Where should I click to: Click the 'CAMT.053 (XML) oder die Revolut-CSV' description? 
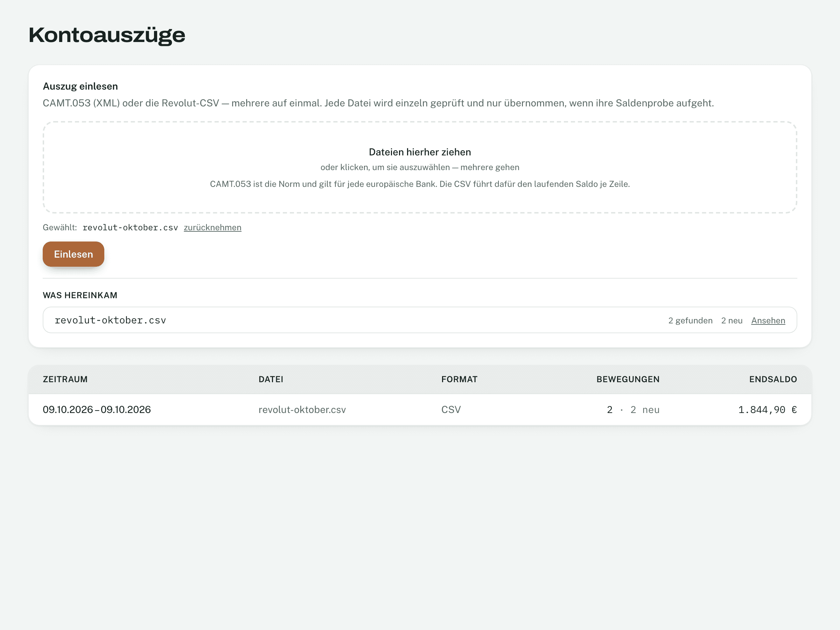(378, 103)
